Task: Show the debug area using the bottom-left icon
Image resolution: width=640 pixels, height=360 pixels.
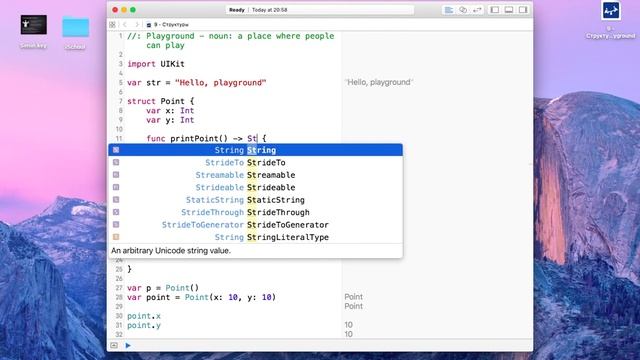Action: [114, 346]
